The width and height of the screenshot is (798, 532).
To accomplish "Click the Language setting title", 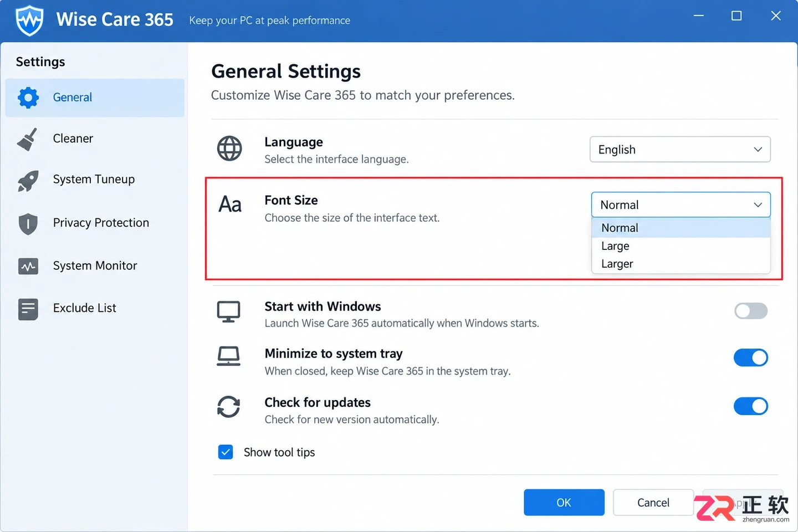I will pyautogui.click(x=294, y=142).
